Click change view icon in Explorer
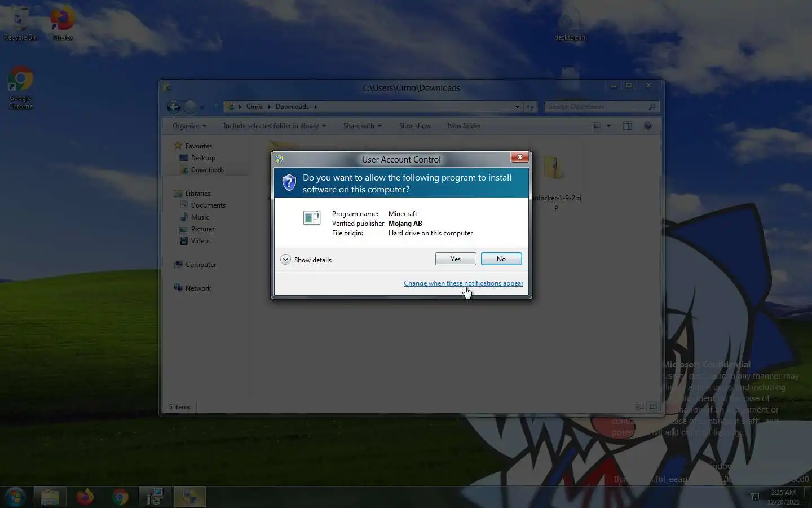This screenshot has width=812, height=508. click(x=597, y=126)
